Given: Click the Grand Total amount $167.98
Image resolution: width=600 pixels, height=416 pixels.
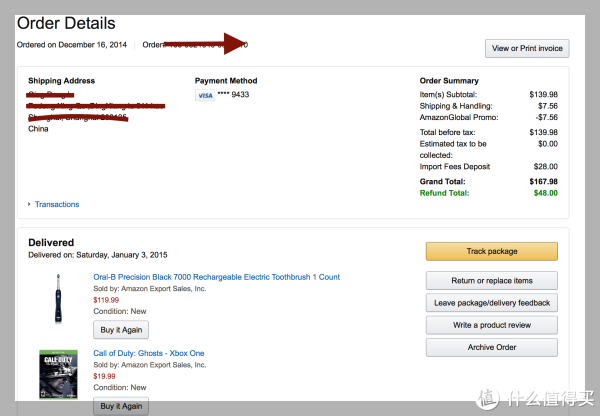Looking at the screenshot, I should pyautogui.click(x=543, y=182).
